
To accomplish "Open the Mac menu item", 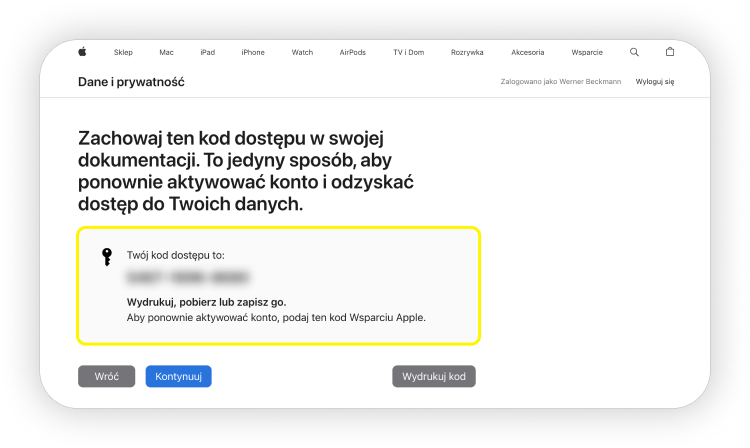I will tap(166, 52).
